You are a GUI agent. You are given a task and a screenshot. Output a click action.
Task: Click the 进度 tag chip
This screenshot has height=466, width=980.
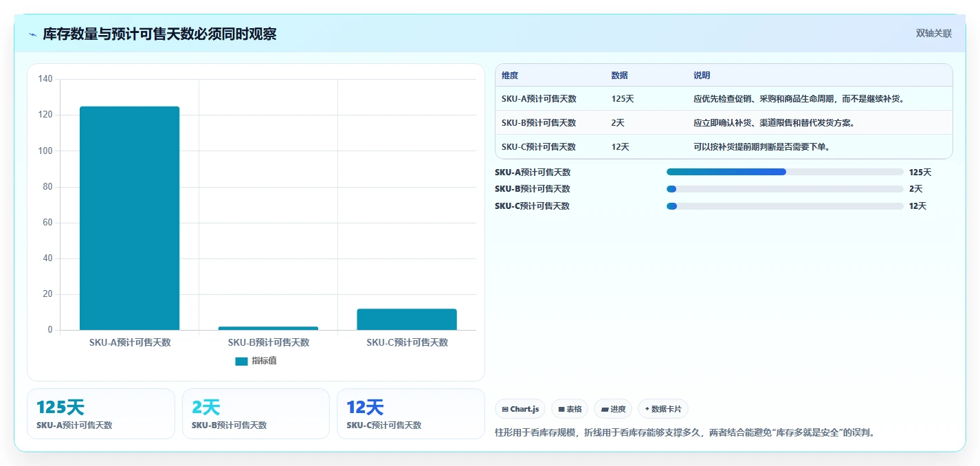click(613, 409)
